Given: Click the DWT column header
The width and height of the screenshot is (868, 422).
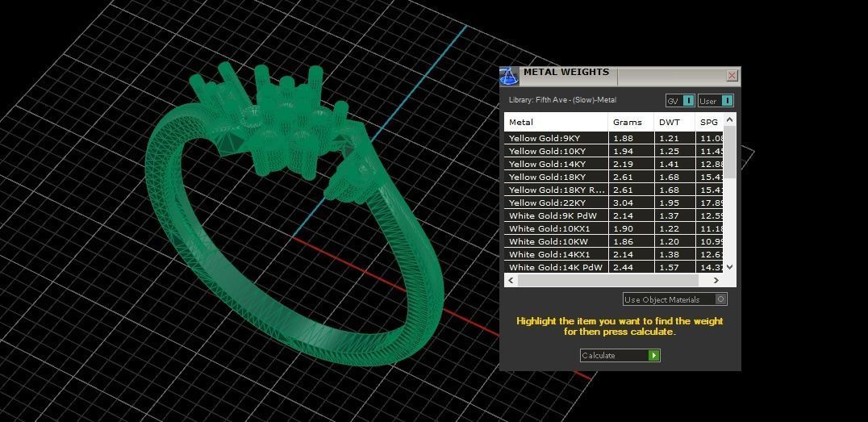Looking at the screenshot, I should point(674,123).
